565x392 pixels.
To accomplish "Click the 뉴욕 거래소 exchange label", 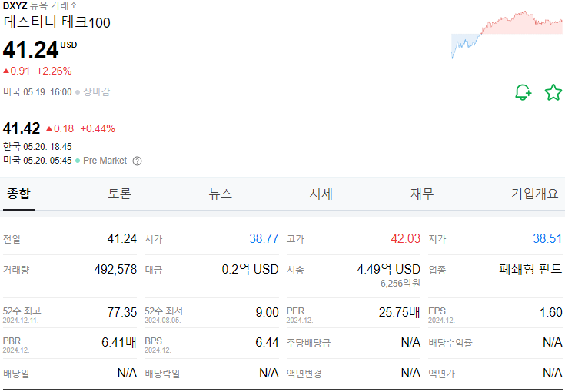I will [54, 6].
